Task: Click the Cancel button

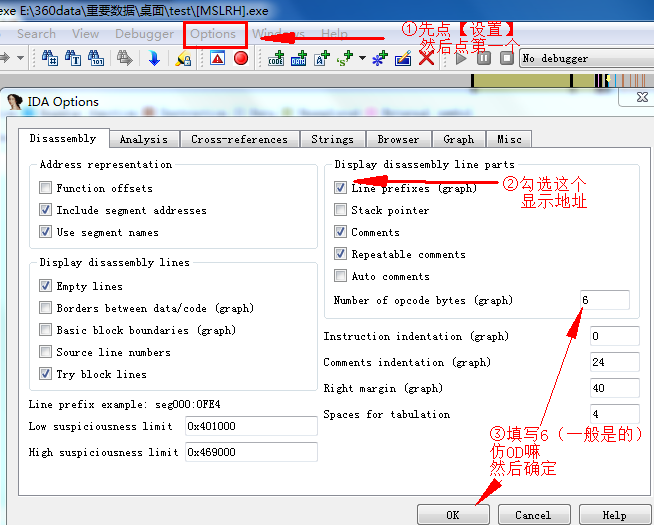Action: coord(534,515)
